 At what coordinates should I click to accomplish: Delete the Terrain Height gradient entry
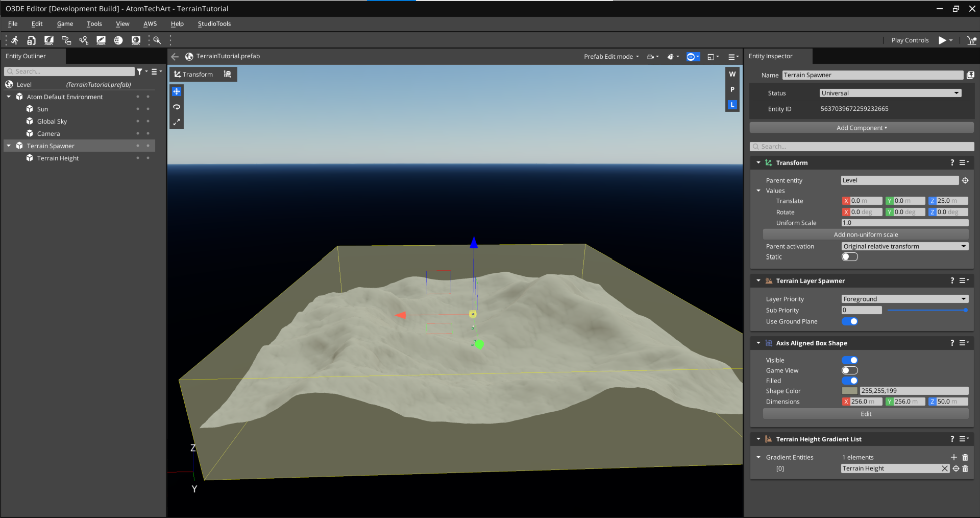coord(965,468)
